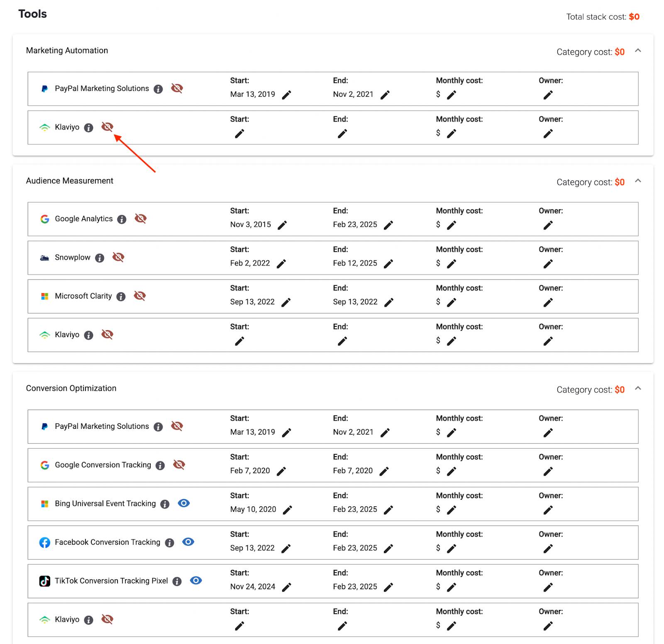Edit Facebook Conversion Tracking start date

tap(286, 549)
